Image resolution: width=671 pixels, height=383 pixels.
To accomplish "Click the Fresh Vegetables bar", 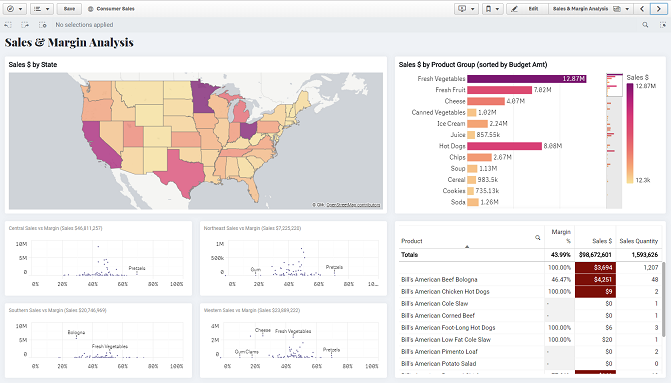I will [527, 79].
